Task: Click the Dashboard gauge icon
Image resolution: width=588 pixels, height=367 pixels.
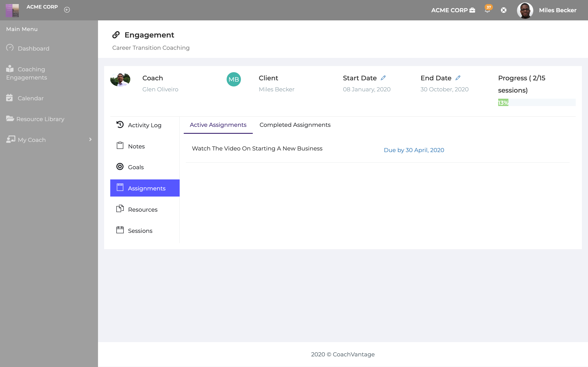Action: coord(10,48)
